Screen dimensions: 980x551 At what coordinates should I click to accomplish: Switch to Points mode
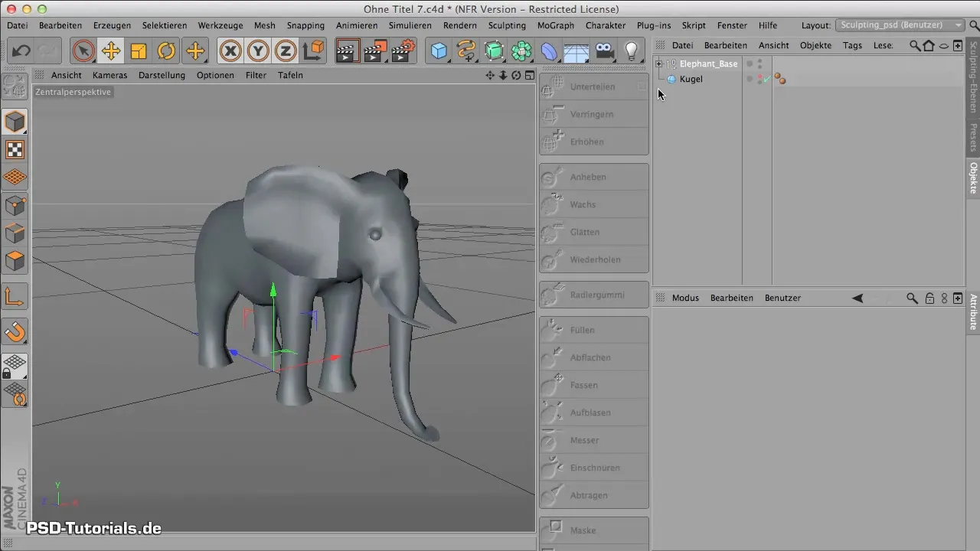(x=15, y=206)
